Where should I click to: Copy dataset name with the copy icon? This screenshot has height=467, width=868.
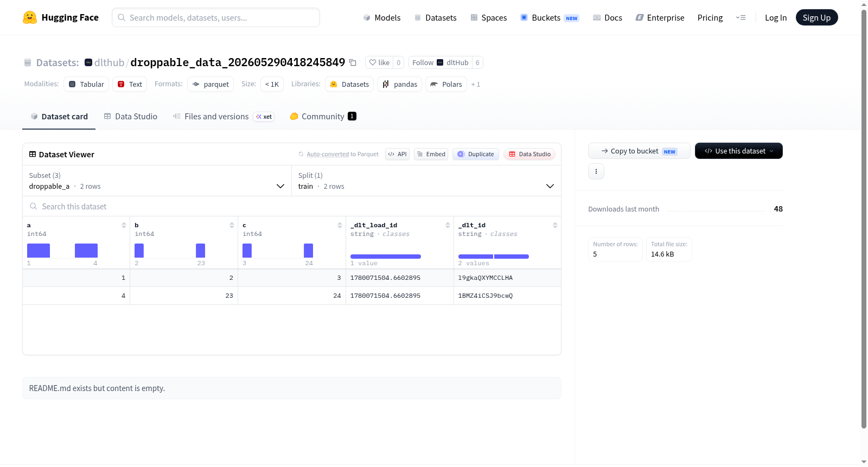(353, 62)
